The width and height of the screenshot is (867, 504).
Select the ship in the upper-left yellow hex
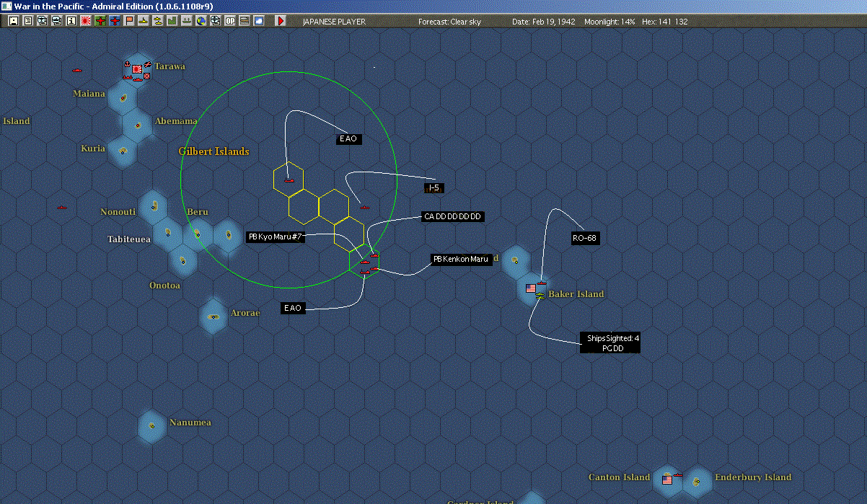pyautogui.click(x=289, y=180)
